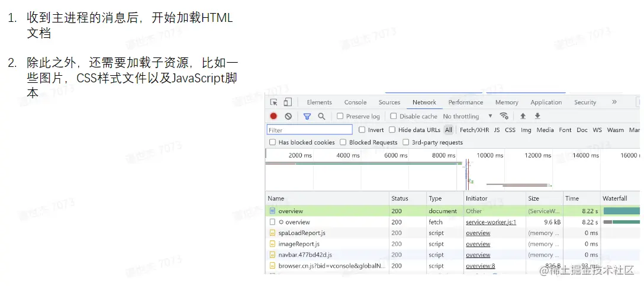This screenshot has width=644, height=286.
Task: Toggle the blue filter funnel icon
Action: point(307,116)
